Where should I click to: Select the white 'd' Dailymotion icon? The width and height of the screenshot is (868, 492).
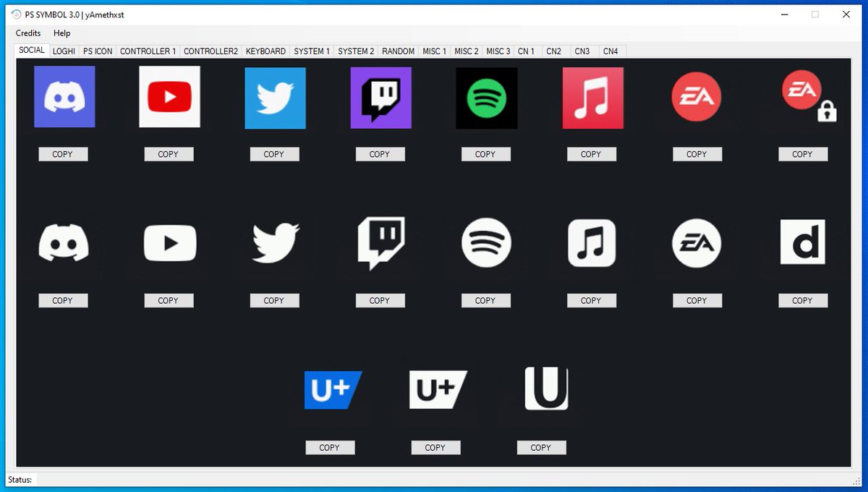(x=803, y=242)
